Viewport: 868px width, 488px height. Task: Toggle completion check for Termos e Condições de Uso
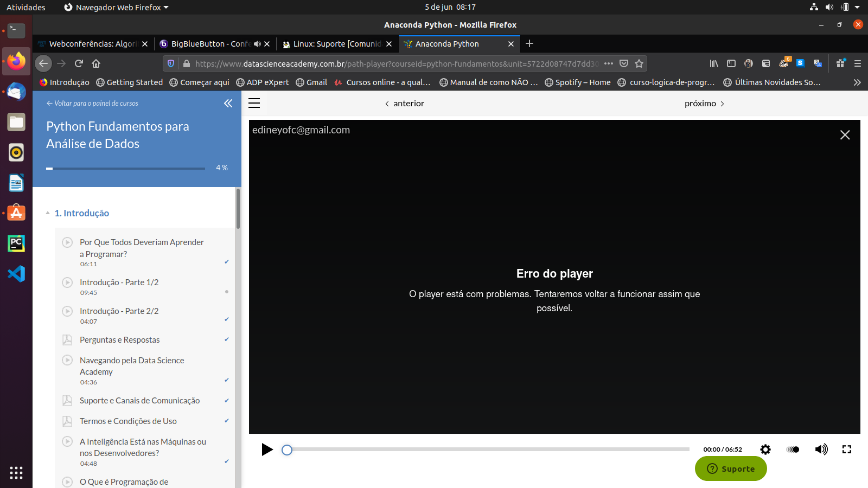[x=226, y=421]
